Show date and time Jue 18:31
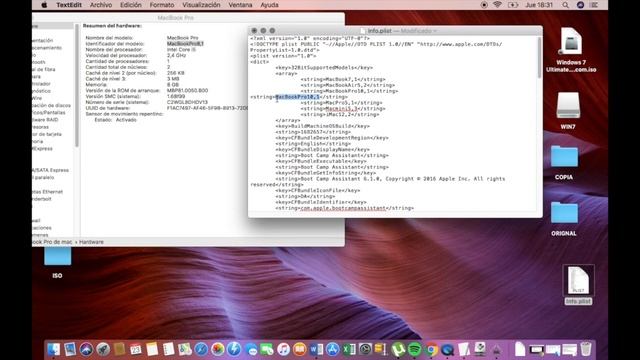Screen dimensions: 640x360 (x=539, y=5)
